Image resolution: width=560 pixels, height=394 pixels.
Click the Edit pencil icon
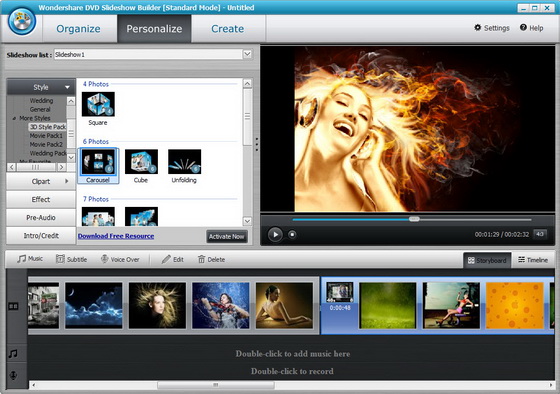coord(166,259)
